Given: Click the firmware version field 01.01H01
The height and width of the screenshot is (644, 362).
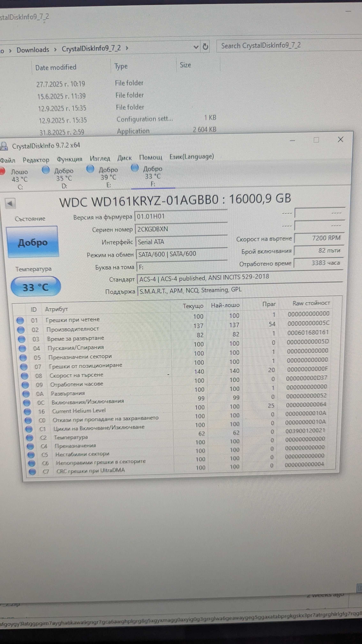Looking at the screenshot, I should (x=181, y=216).
